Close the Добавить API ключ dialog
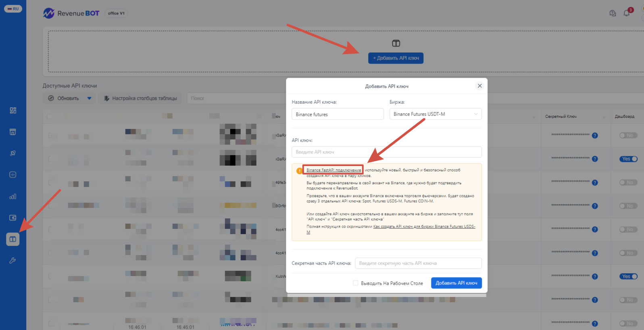The height and width of the screenshot is (330, 644). pyautogui.click(x=479, y=86)
